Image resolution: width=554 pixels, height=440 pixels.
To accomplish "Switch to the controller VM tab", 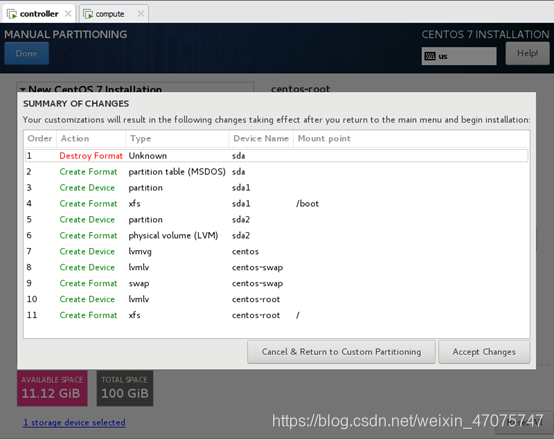I will [39, 14].
